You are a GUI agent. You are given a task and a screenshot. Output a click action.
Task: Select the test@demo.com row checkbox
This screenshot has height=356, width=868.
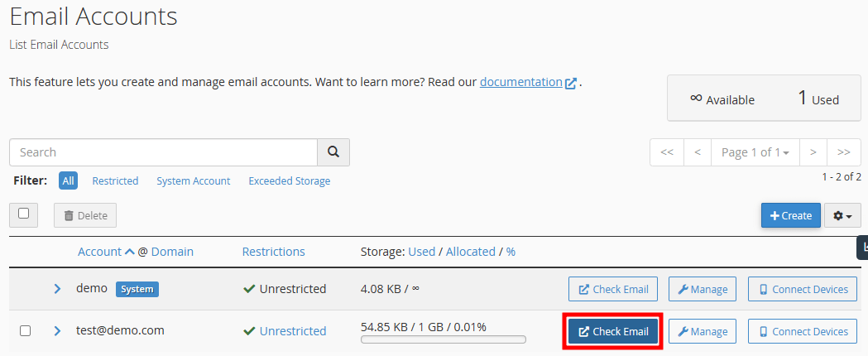(25, 330)
